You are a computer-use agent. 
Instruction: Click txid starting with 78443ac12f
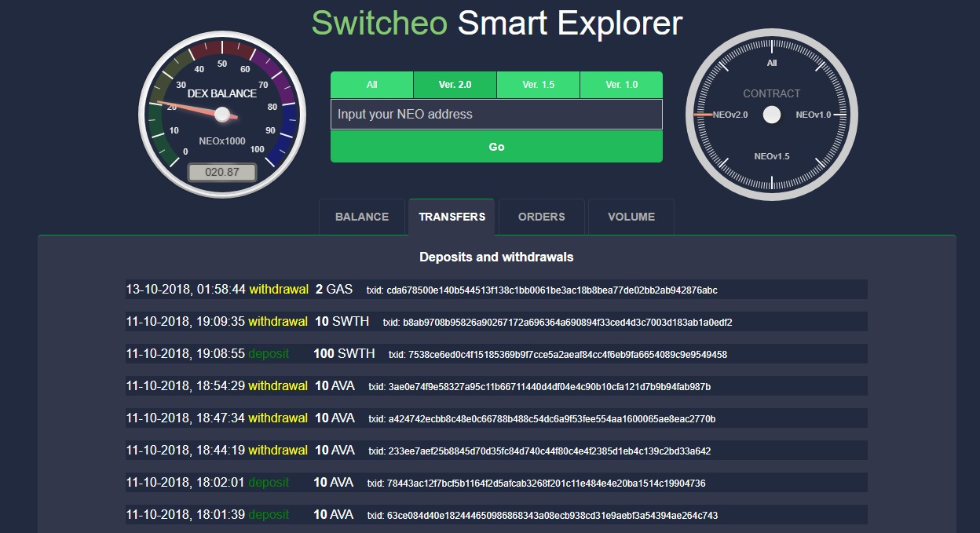tap(536, 484)
